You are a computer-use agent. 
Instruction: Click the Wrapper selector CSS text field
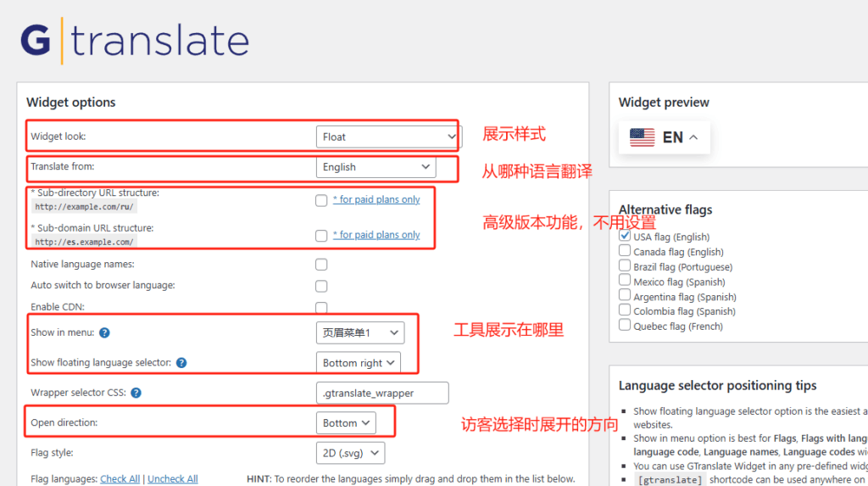[x=381, y=393]
